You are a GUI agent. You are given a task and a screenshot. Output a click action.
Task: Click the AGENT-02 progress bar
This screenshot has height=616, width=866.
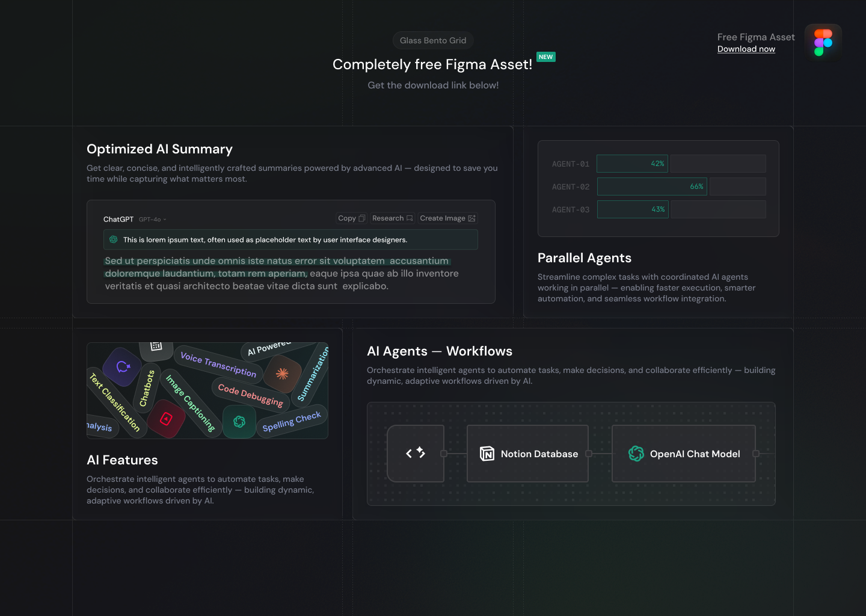pos(652,186)
